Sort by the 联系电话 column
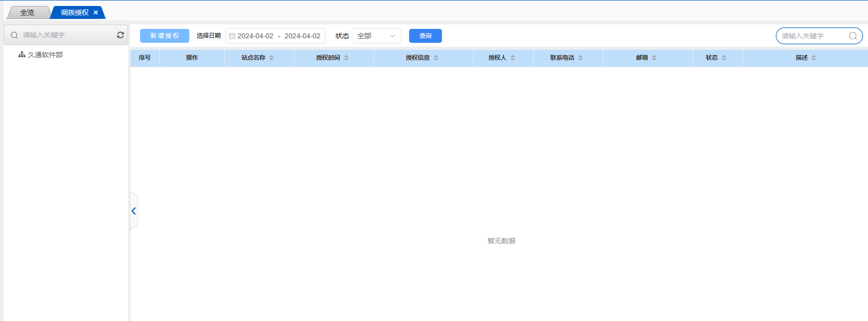This screenshot has width=868, height=321. pos(580,58)
